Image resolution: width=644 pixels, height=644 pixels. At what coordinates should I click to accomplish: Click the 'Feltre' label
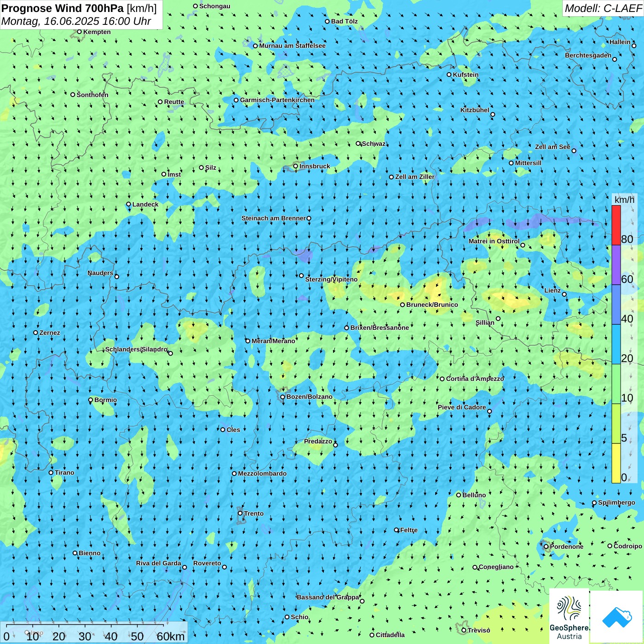pos(409,530)
